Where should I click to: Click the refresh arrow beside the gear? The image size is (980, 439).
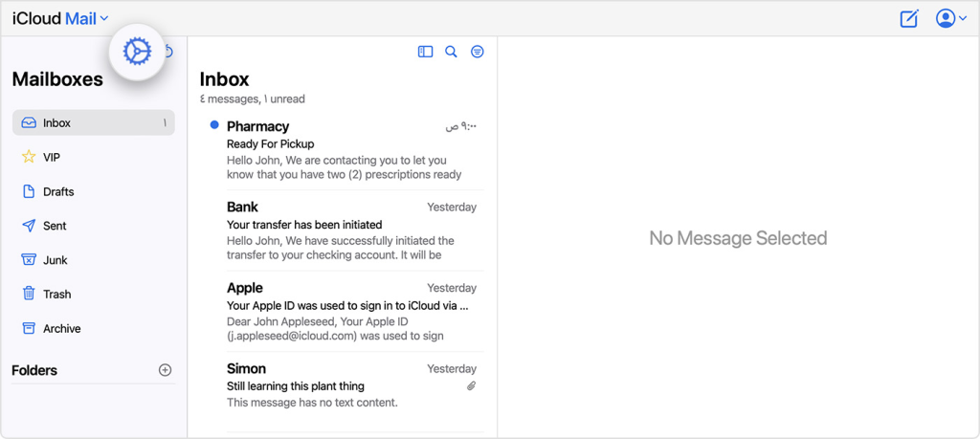point(167,52)
